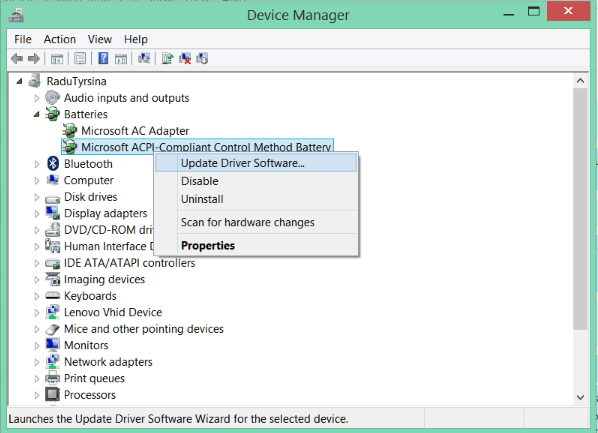The width and height of the screenshot is (598, 433).
Task: Click the Microsoft AC Adapter battery icon
Action: tap(69, 130)
